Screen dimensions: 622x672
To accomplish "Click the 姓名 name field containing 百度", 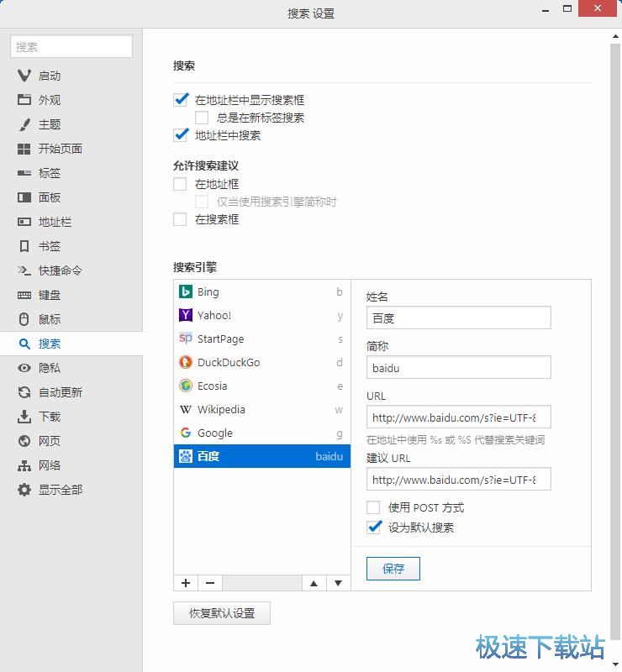I will [x=459, y=318].
